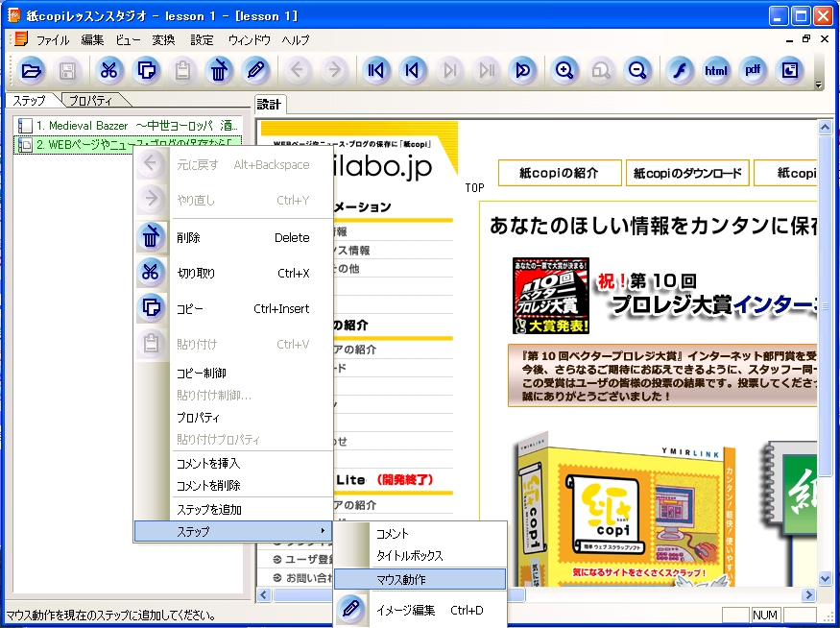This screenshot has width=840, height=628.
Task: Open the 編集 menu
Action: click(92, 40)
